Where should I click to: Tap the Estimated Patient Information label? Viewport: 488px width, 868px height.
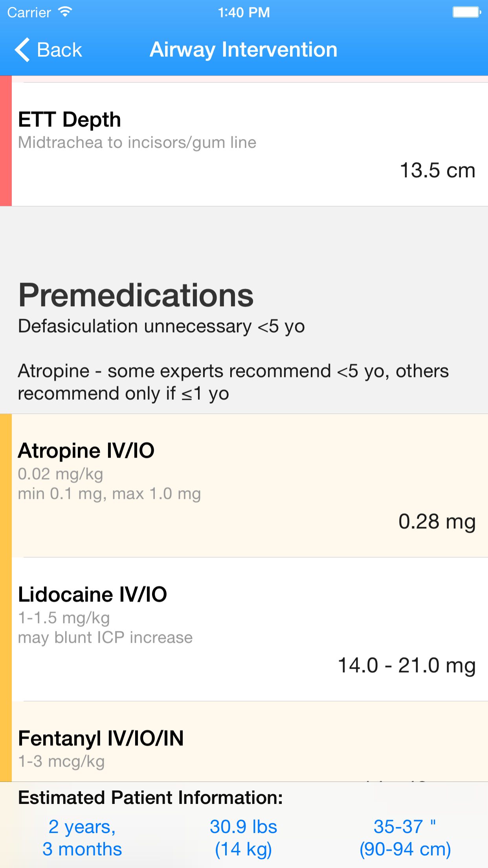click(150, 798)
